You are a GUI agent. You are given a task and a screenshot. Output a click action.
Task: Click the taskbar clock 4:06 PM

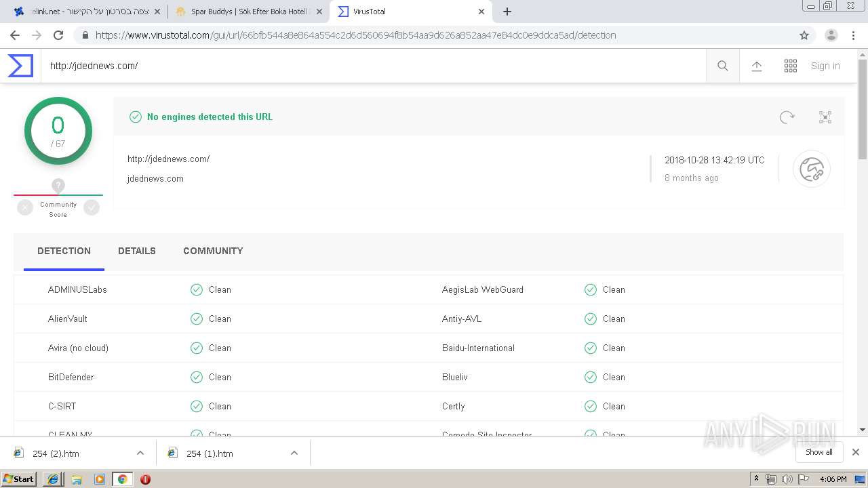point(833,479)
